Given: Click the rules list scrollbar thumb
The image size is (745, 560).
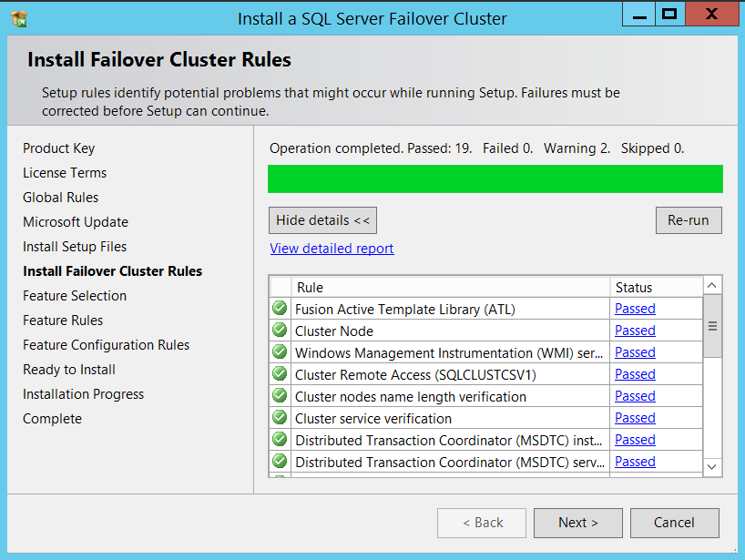Looking at the screenshot, I should (712, 326).
